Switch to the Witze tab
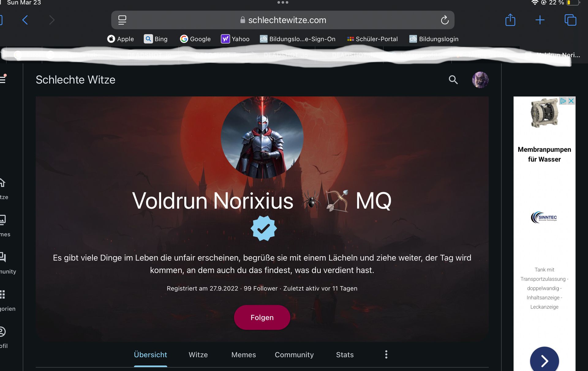This screenshot has width=588, height=371. coord(198,355)
